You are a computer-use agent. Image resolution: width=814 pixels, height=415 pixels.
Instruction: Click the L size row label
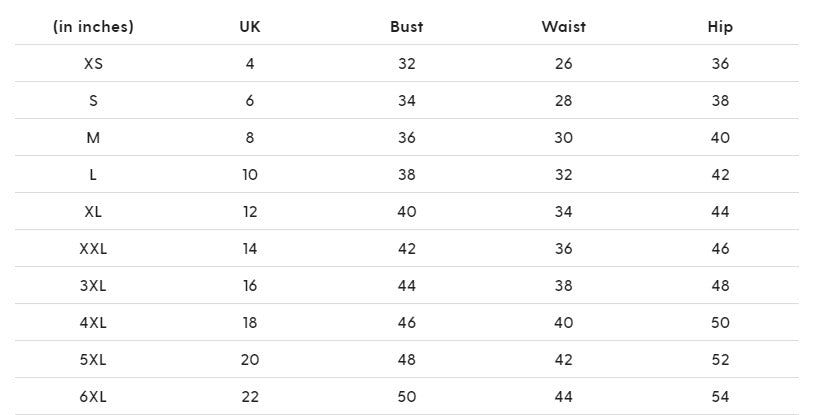coord(93,175)
